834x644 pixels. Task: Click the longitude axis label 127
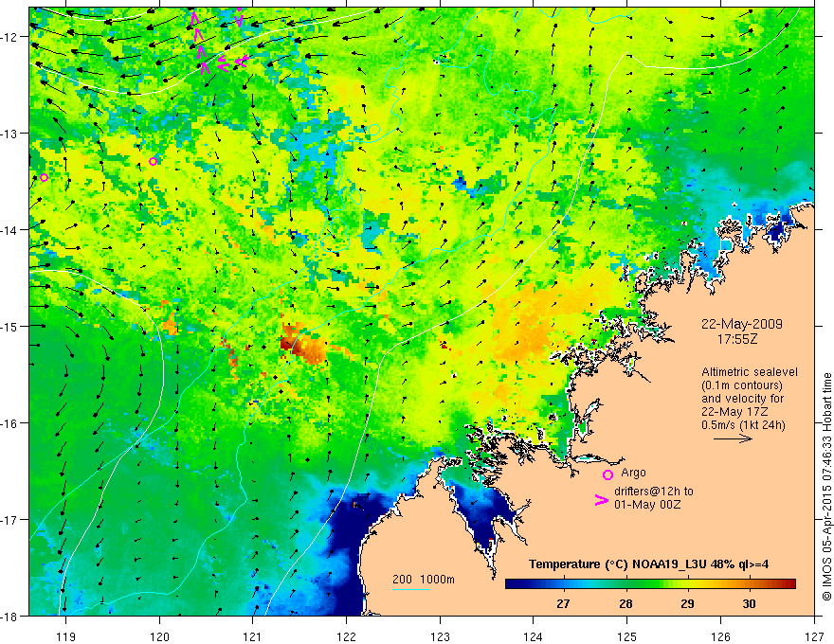pos(814,636)
